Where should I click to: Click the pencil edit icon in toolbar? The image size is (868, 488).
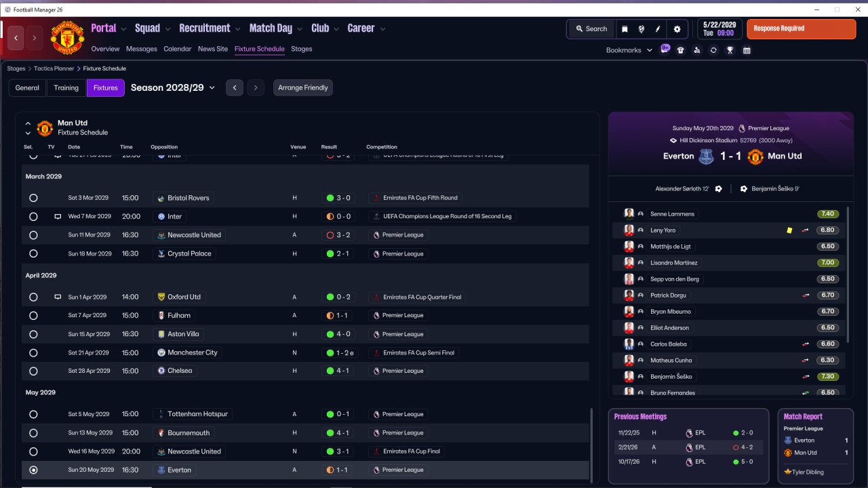(658, 29)
